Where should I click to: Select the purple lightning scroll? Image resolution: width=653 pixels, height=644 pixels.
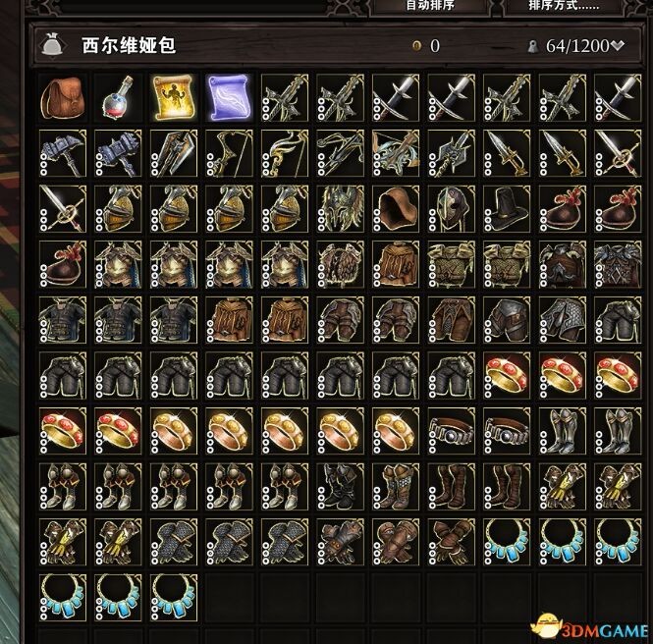pyautogui.click(x=229, y=98)
